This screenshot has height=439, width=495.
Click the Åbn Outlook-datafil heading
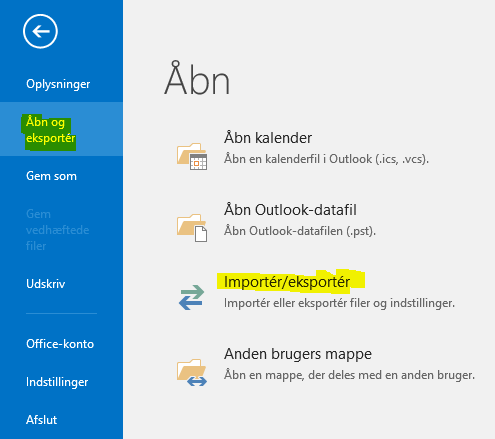coord(290,210)
